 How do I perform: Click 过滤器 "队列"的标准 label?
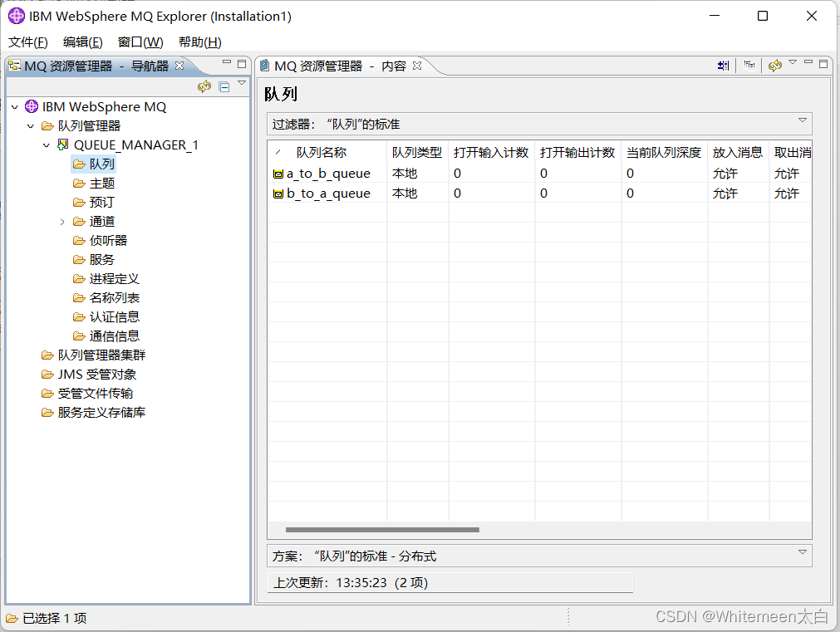pyautogui.click(x=336, y=125)
